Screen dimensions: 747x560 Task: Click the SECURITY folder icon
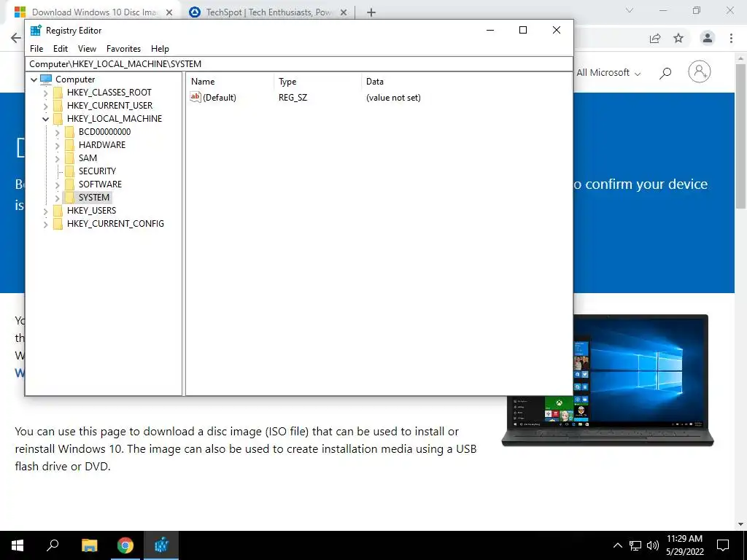click(x=69, y=171)
